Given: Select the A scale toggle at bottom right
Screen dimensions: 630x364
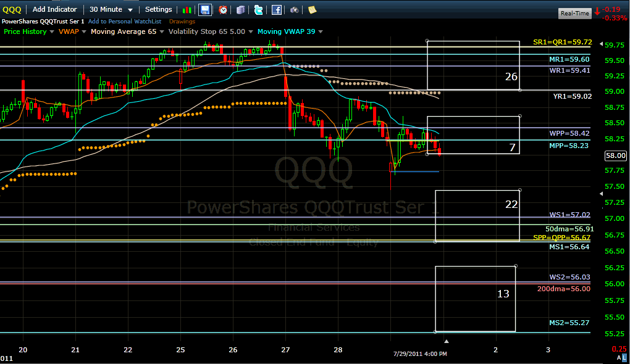Looking at the screenshot, I should coord(619,358).
